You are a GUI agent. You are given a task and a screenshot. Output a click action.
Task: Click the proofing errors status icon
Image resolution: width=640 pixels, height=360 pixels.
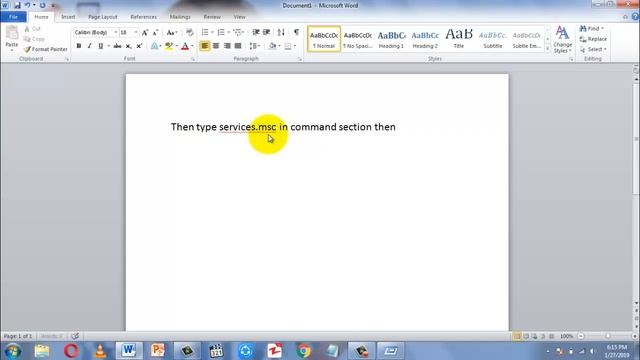pos(75,336)
